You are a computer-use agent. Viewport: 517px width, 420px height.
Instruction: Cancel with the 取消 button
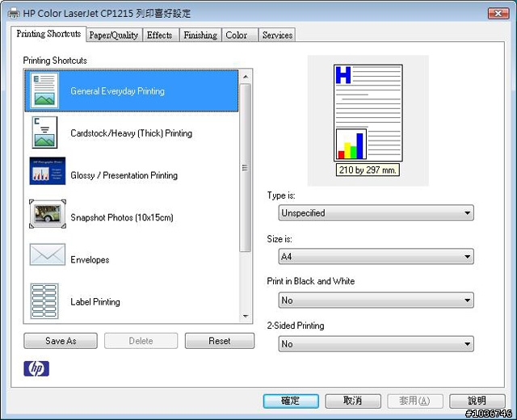coord(353,401)
